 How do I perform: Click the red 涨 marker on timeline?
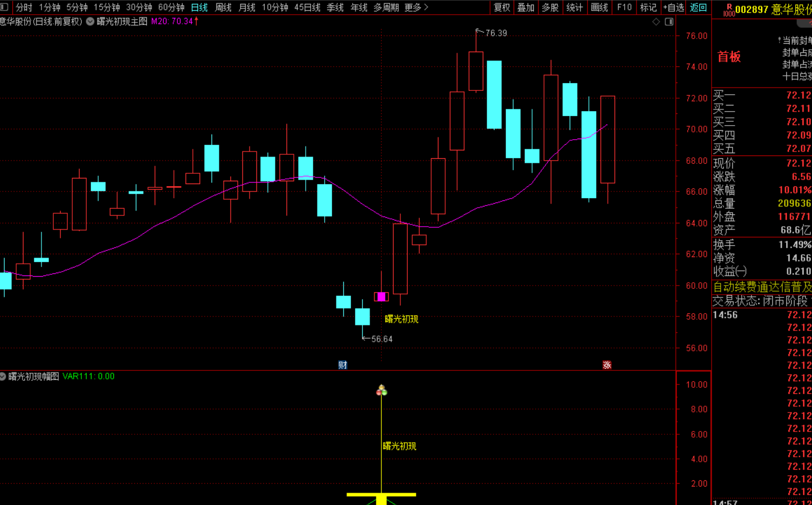(x=607, y=365)
